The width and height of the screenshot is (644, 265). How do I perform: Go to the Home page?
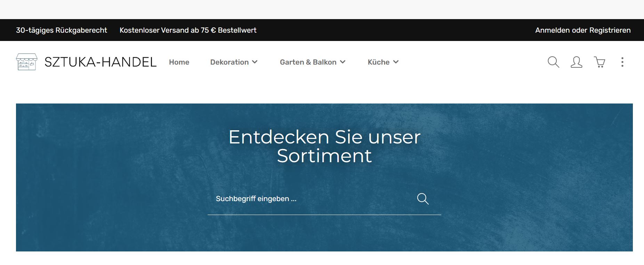(179, 62)
